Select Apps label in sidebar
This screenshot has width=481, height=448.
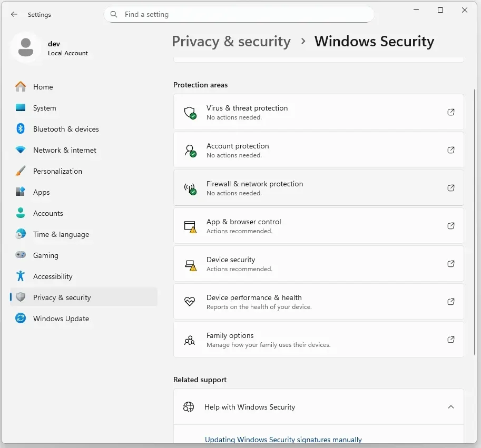(42, 192)
